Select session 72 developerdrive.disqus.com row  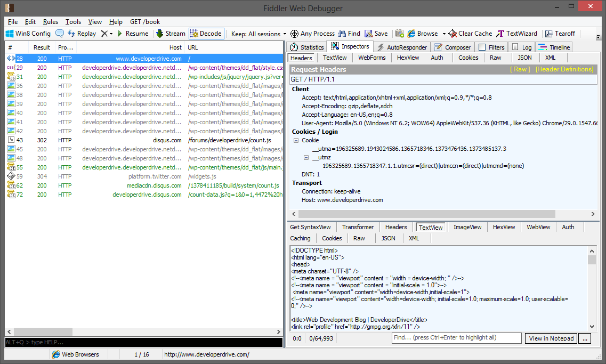coord(144,195)
